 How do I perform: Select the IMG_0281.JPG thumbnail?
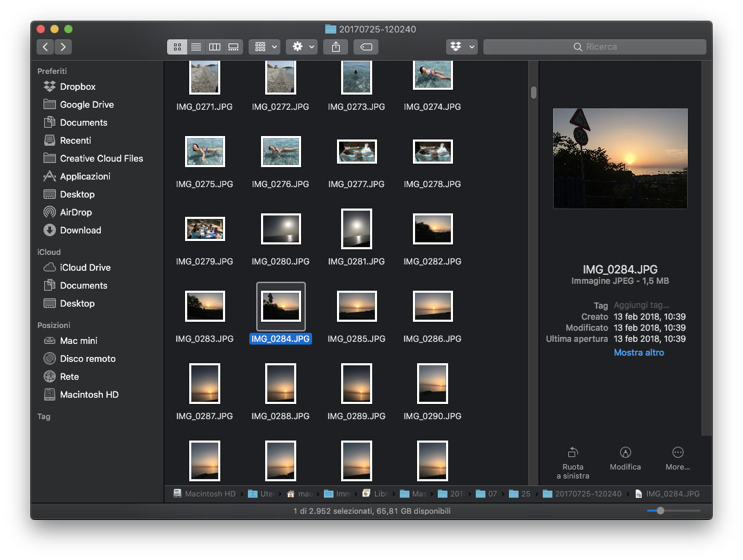point(356,229)
